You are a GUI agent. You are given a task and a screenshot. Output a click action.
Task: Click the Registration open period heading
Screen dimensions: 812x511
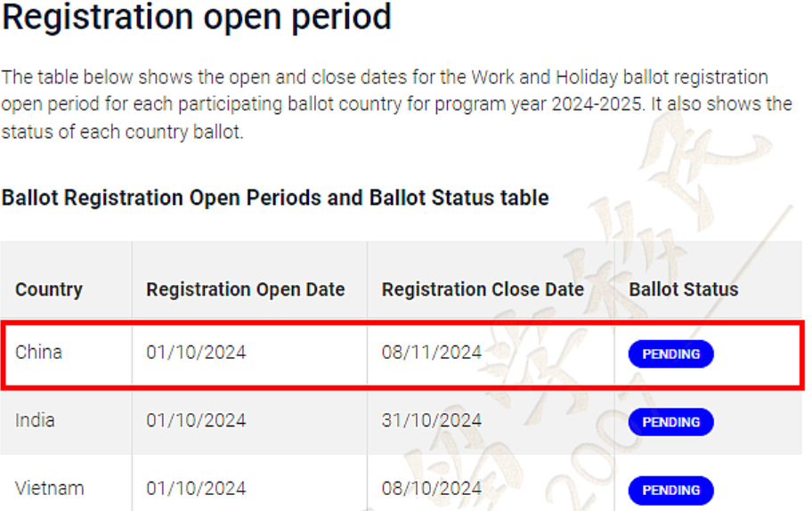[196, 17]
